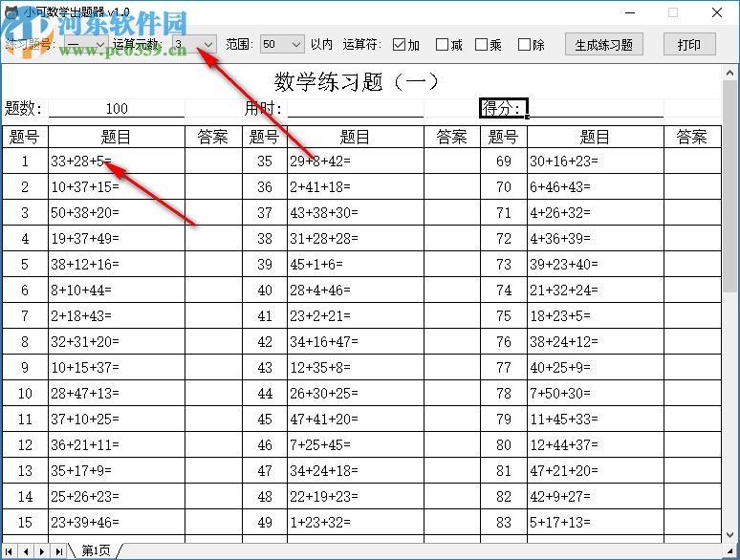This screenshot has height=560, width=740.
Task: Open the 范围 dropdown showing 50
Action: pos(282,44)
